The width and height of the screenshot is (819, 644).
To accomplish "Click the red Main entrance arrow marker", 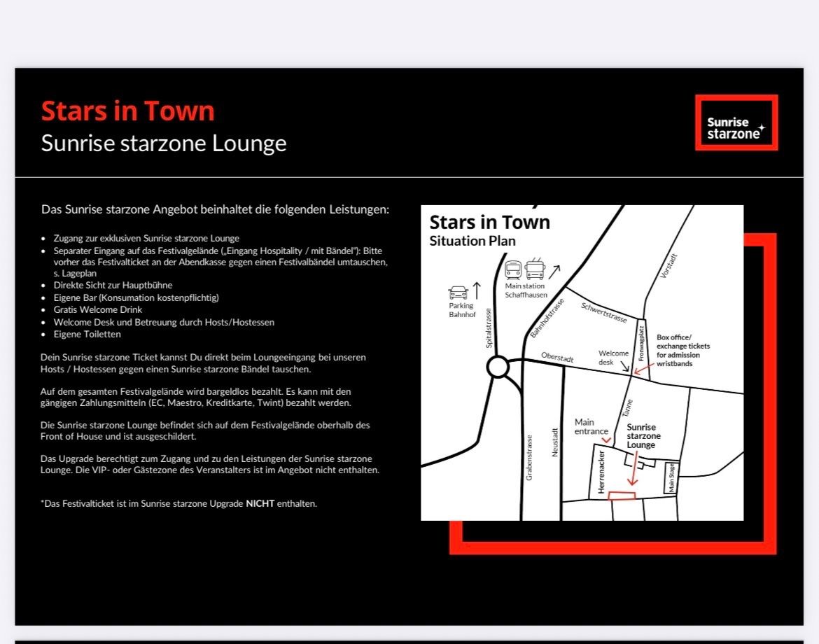I will 606,440.
